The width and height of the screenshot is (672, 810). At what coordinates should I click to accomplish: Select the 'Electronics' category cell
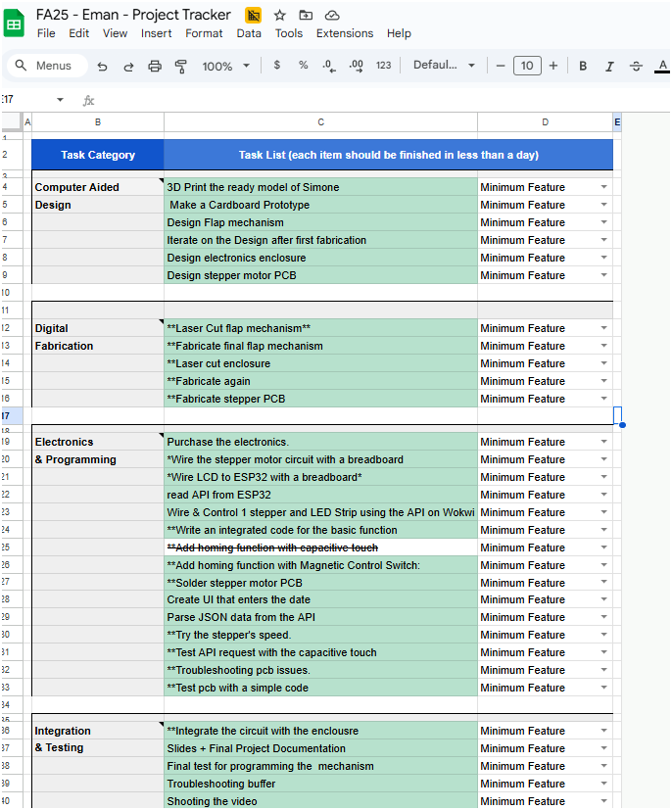pos(98,442)
